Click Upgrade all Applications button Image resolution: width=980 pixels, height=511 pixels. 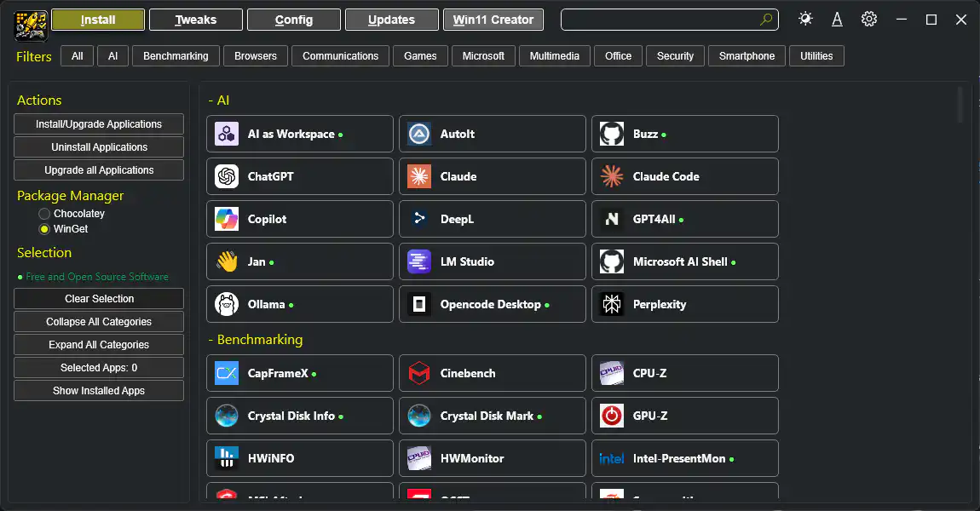pyautogui.click(x=99, y=170)
